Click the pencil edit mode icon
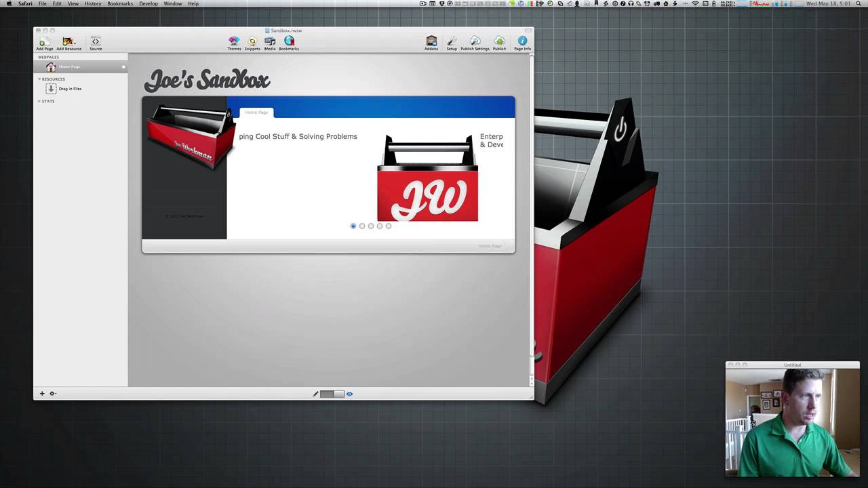Image resolution: width=868 pixels, height=488 pixels. [315, 394]
